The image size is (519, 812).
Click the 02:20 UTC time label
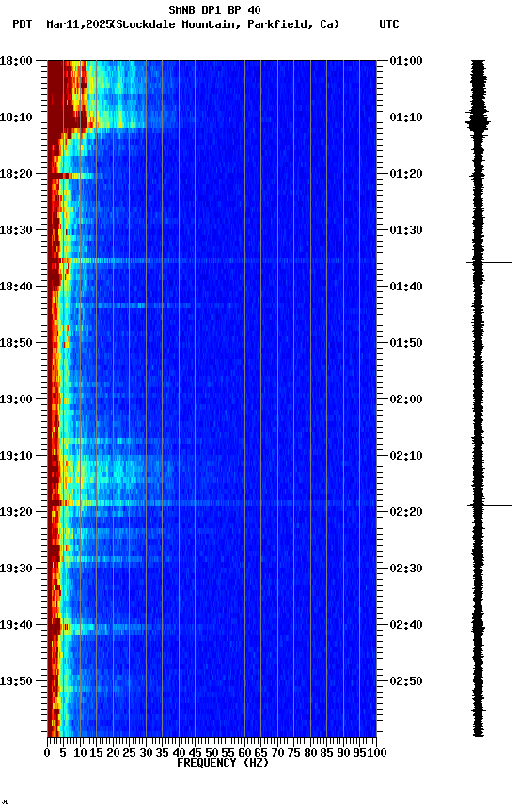point(406,512)
